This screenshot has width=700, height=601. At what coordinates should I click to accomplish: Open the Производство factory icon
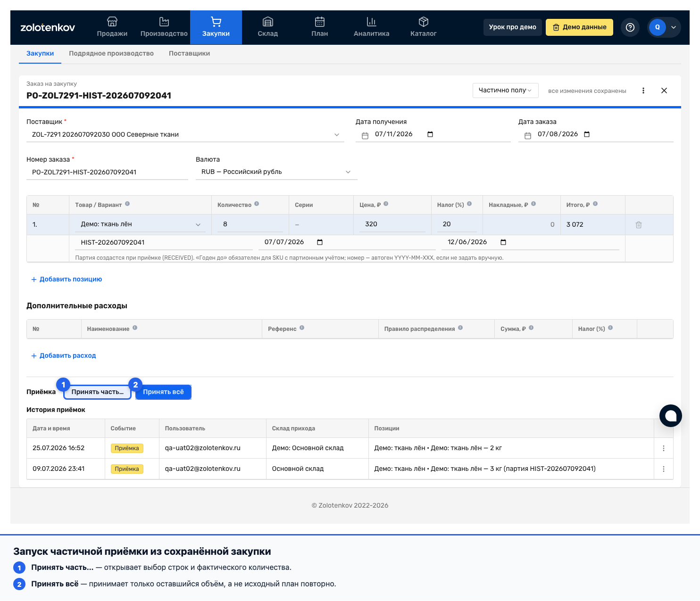pyautogui.click(x=164, y=22)
